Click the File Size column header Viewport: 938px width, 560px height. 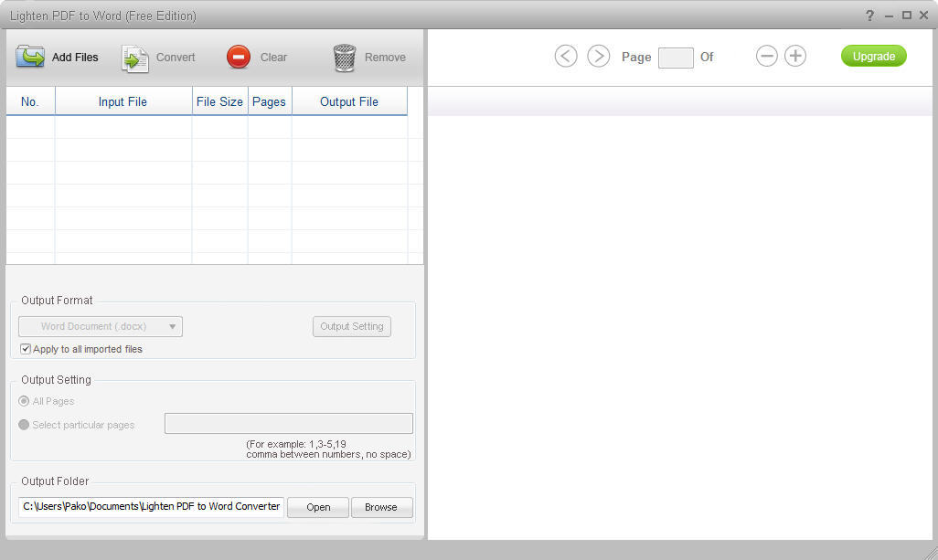(x=219, y=101)
